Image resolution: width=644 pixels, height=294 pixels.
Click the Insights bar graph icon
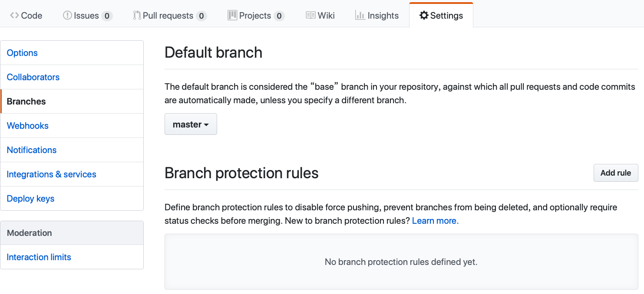coord(360,16)
